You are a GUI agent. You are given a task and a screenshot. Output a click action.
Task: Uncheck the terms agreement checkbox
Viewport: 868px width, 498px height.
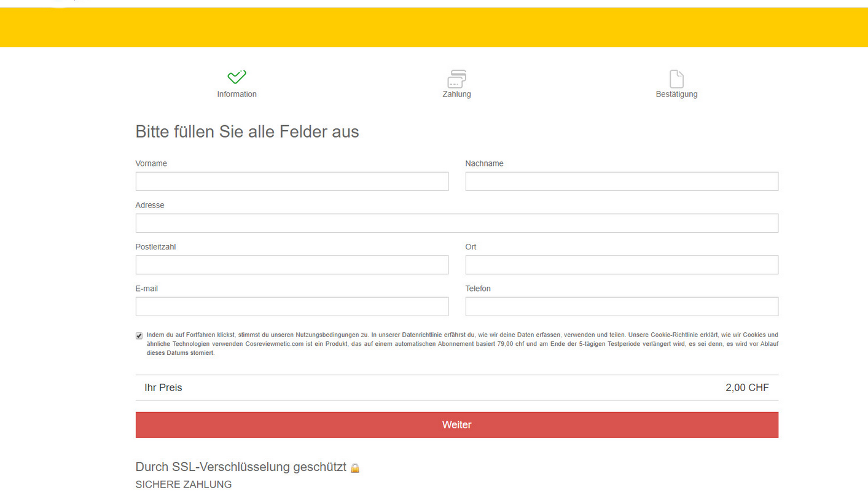point(139,336)
